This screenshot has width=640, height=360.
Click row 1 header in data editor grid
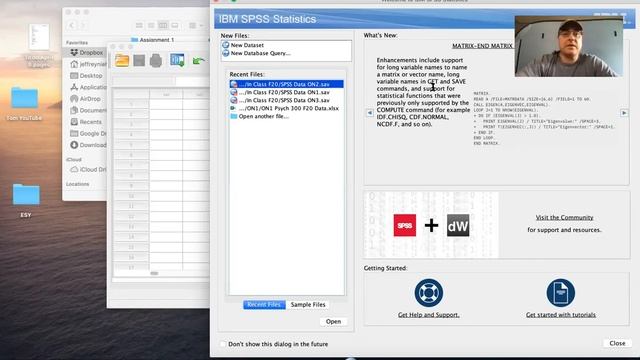[x=131, y=104]
